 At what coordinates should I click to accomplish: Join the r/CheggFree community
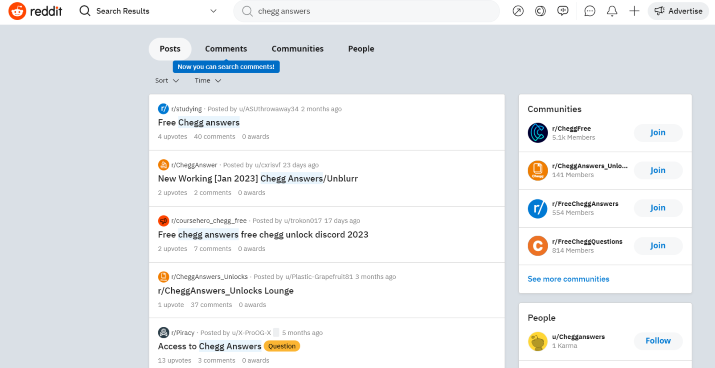pyautogui.click(x=658, y=133)
